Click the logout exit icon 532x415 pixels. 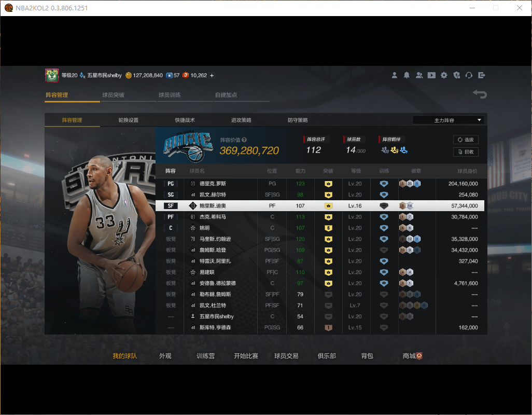click(482, 75)
